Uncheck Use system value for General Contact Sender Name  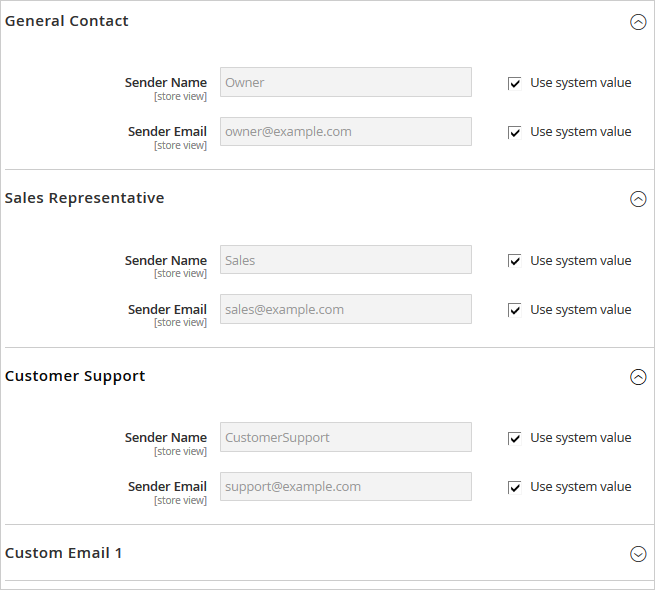(515, 83)
